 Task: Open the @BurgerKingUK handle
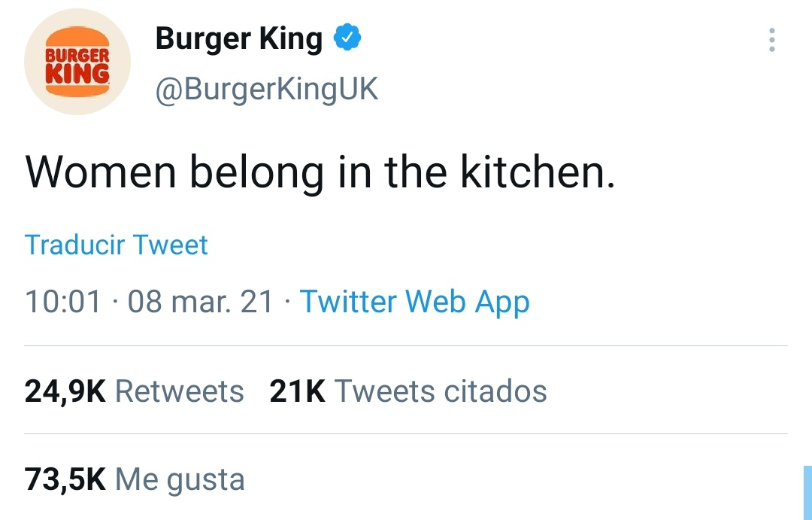coord(266,90)
